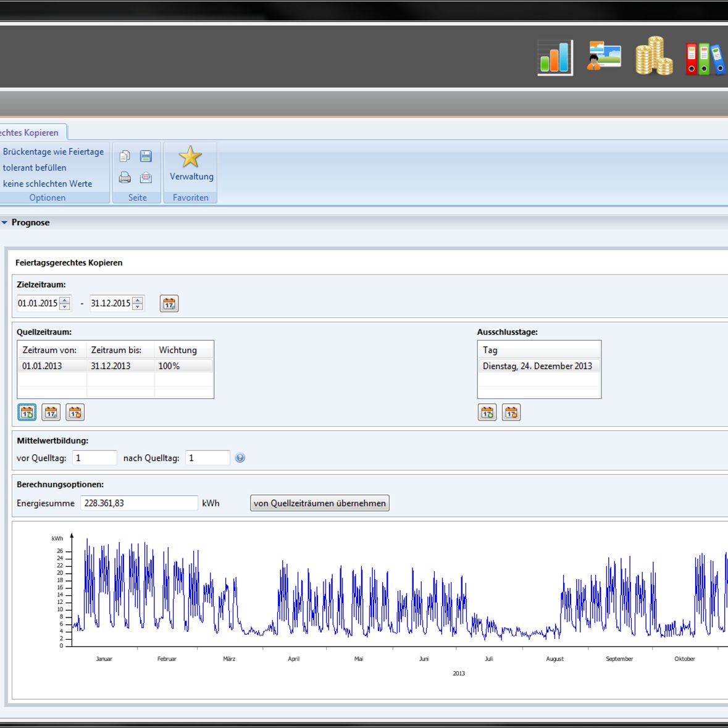Image resolution: width=728 pixels, height=728 pixels.
Task: Click the floppy disk save icon
Action: (146, 156)
